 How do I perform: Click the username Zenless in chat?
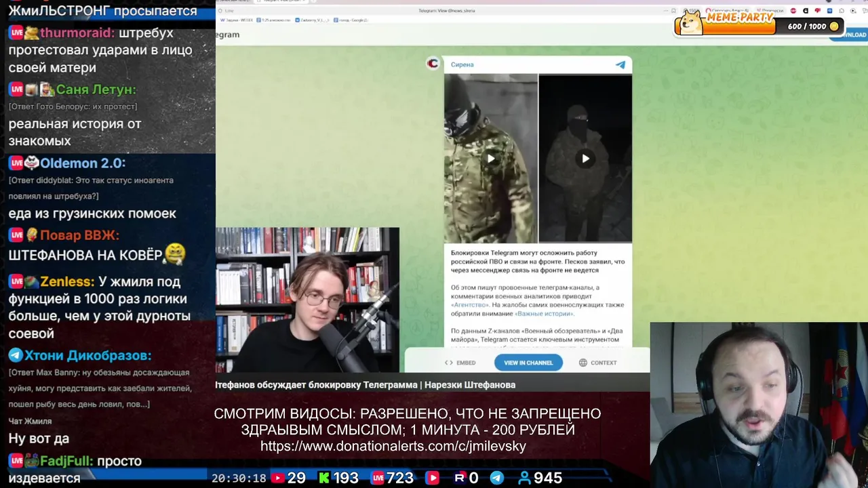click(x=67, y=281)
